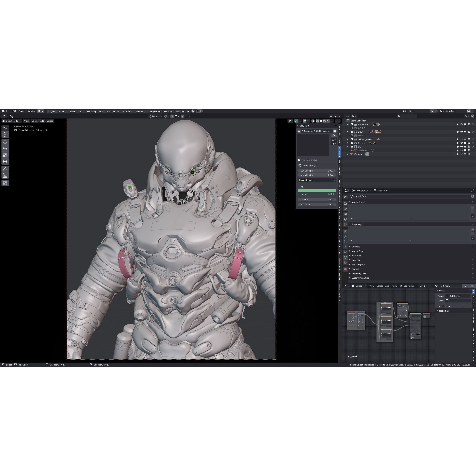Viewport: 476px width, 476px height.
Task: Collapse the BG collection in the outliner
Action: point(348,147)
